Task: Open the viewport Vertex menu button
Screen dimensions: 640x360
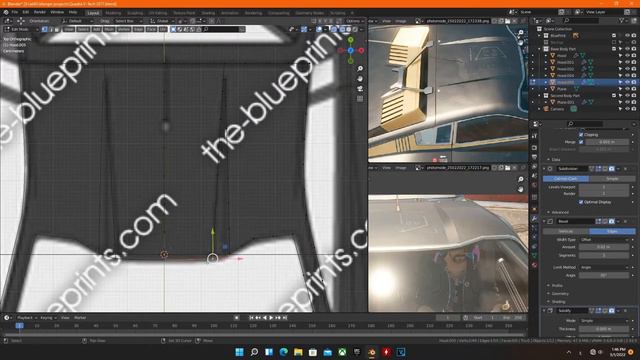Action: point(124,29)
